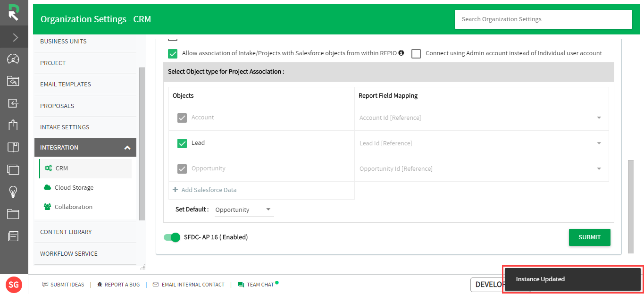Click the Team Chat bubble icon
Image resolution: width=644 pixels, height=294 pixels.
coord(241,285)
